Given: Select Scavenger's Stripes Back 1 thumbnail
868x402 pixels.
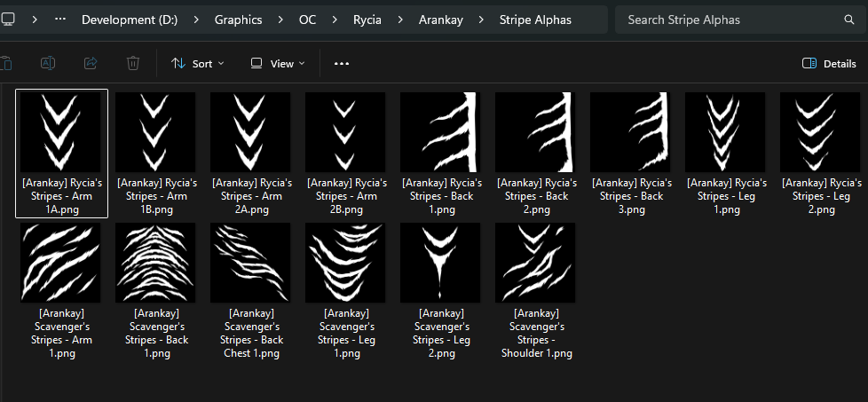Looking at the screenshot, I should 155,263.
